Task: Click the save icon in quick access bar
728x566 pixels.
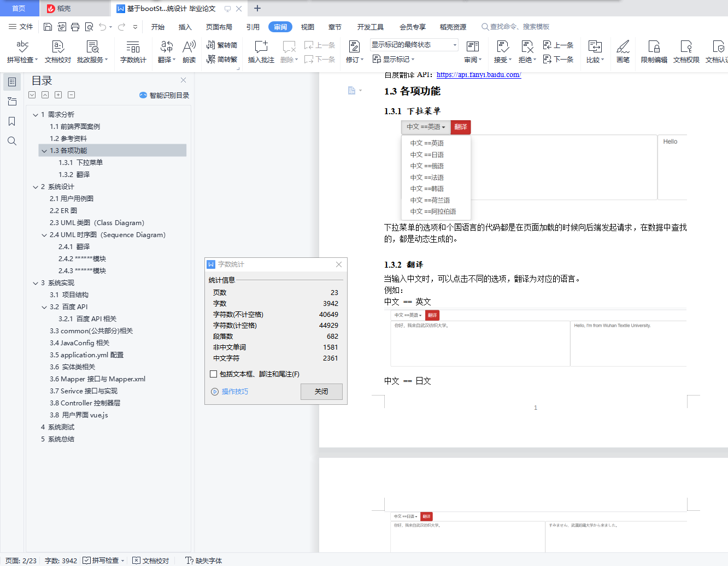Action: [x=48, y=27]
